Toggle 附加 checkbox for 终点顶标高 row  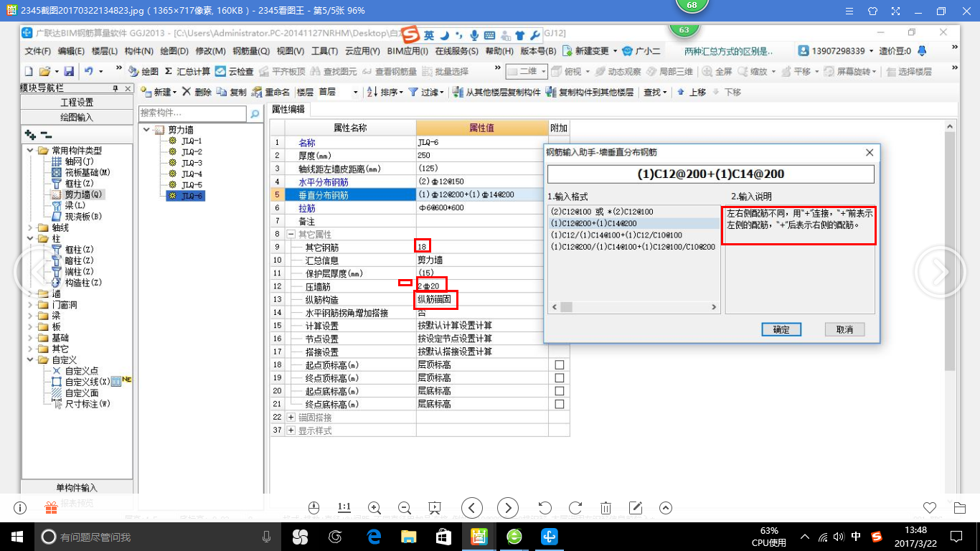[560, 378]
